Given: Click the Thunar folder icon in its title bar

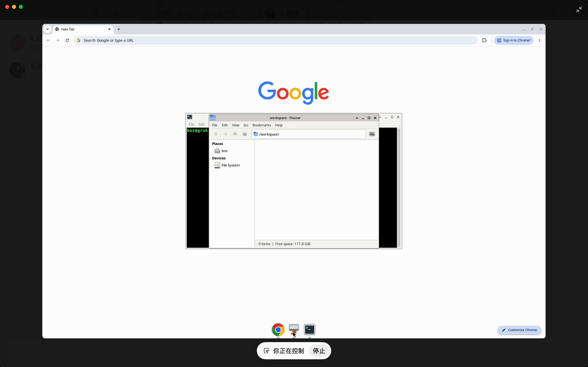Looking at the screenshot, I should click(213, 118).
